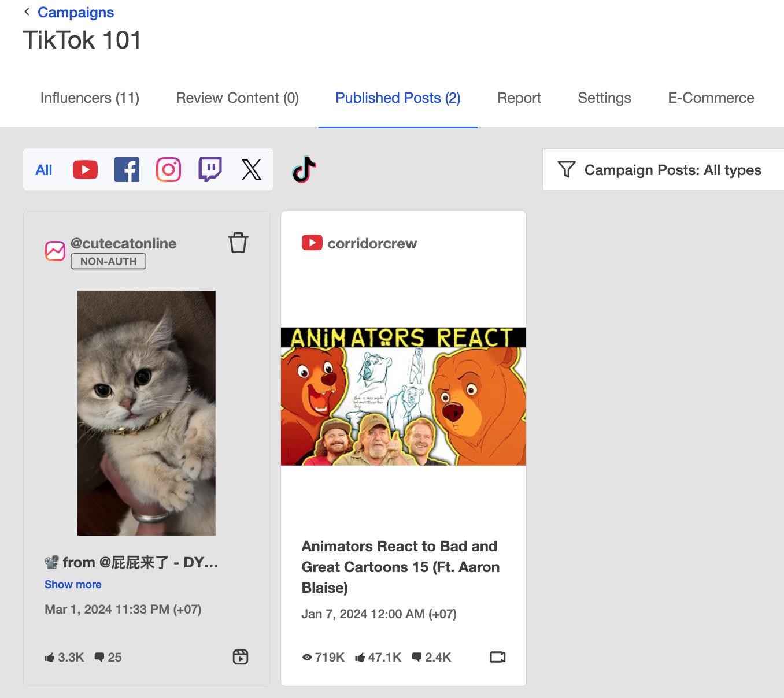Filter posts by Twitch icon

tap(210, 169)
